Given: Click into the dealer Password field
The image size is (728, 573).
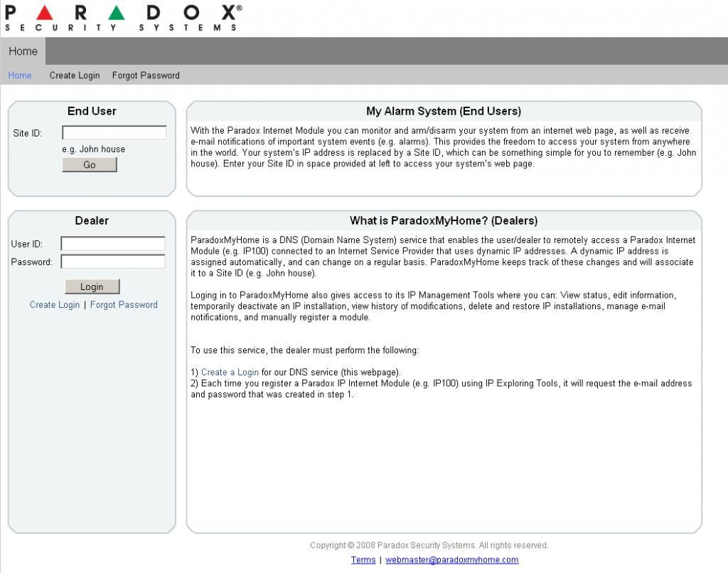Looking at the screenshot, I should pos(112,262).
